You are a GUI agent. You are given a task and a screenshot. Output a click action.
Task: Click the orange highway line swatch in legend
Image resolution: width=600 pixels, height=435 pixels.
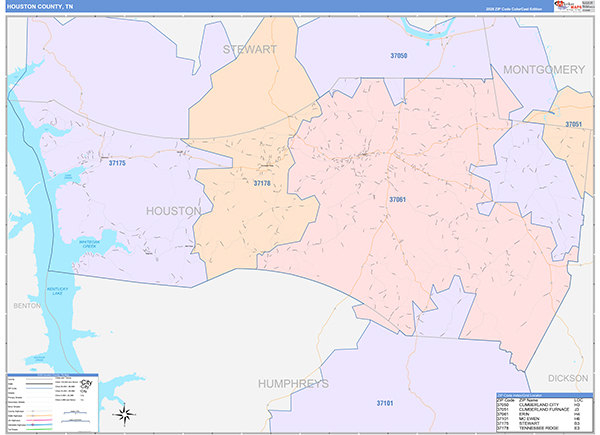39,415
